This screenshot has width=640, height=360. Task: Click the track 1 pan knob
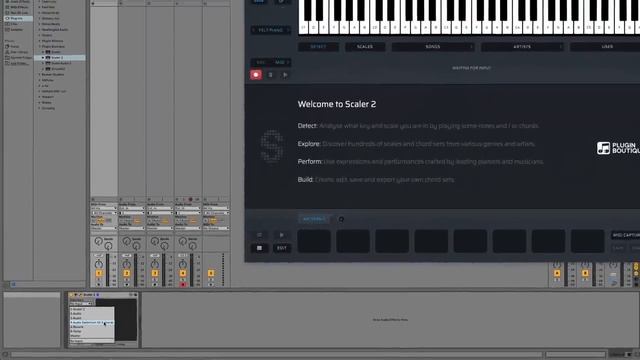98,264
